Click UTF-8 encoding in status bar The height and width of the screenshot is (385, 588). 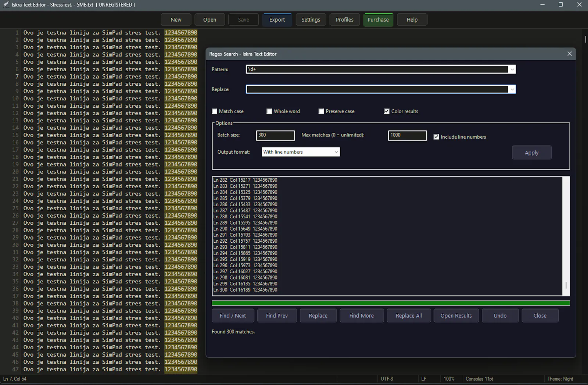387,379
